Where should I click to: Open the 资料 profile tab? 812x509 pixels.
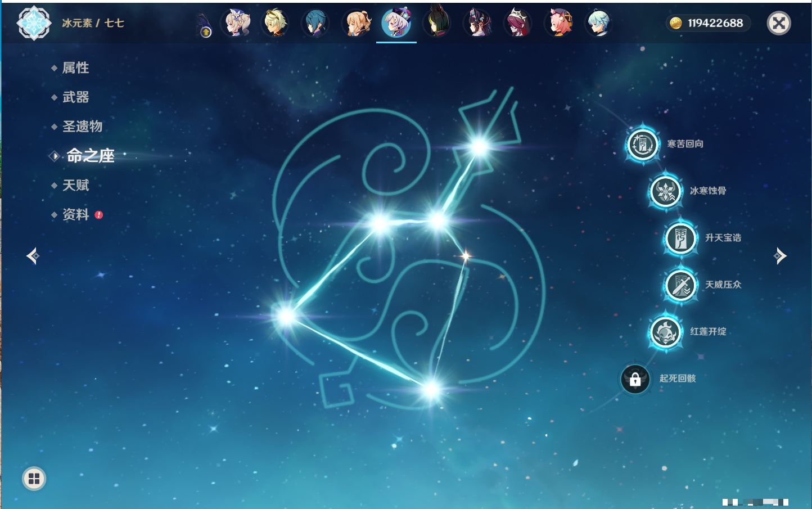76,214
